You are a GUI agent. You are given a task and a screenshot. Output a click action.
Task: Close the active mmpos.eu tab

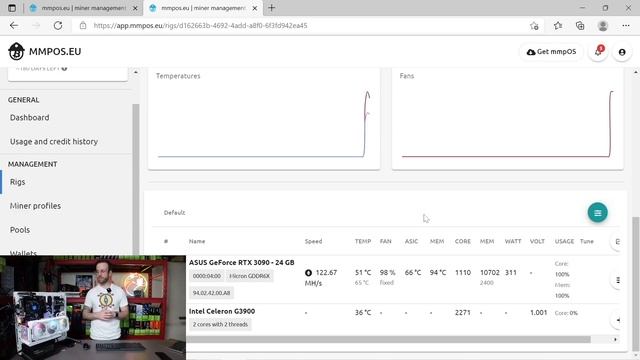tap(255, 8)
